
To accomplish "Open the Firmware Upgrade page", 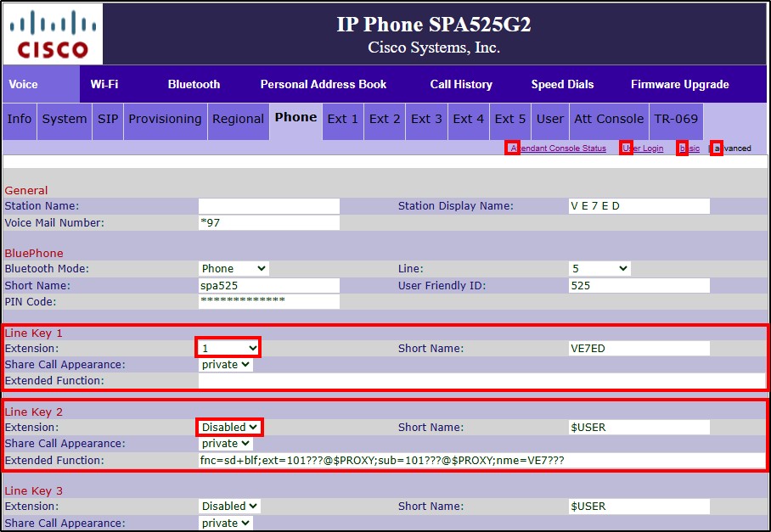I will (x=679, y=84).
